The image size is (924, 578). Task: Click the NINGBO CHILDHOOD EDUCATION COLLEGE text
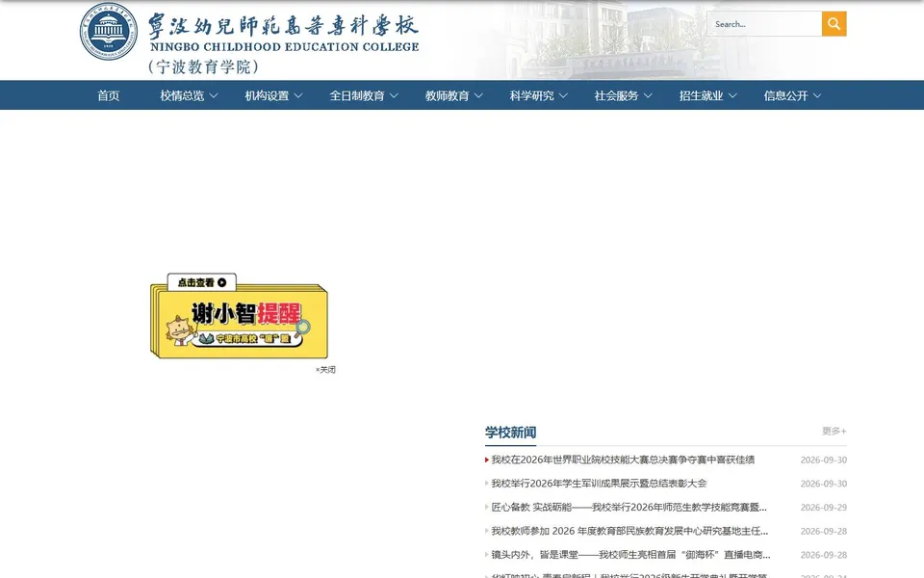[285, 46]
